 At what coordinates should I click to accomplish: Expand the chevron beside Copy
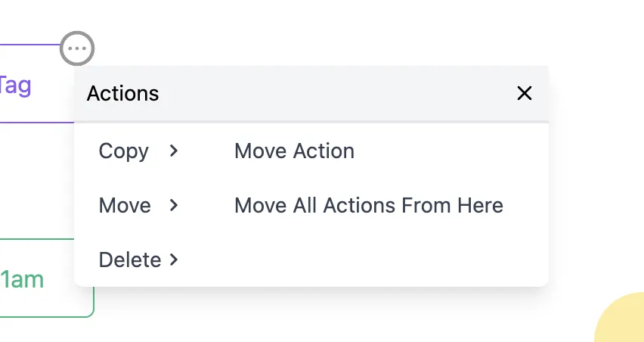coord(174,151)
